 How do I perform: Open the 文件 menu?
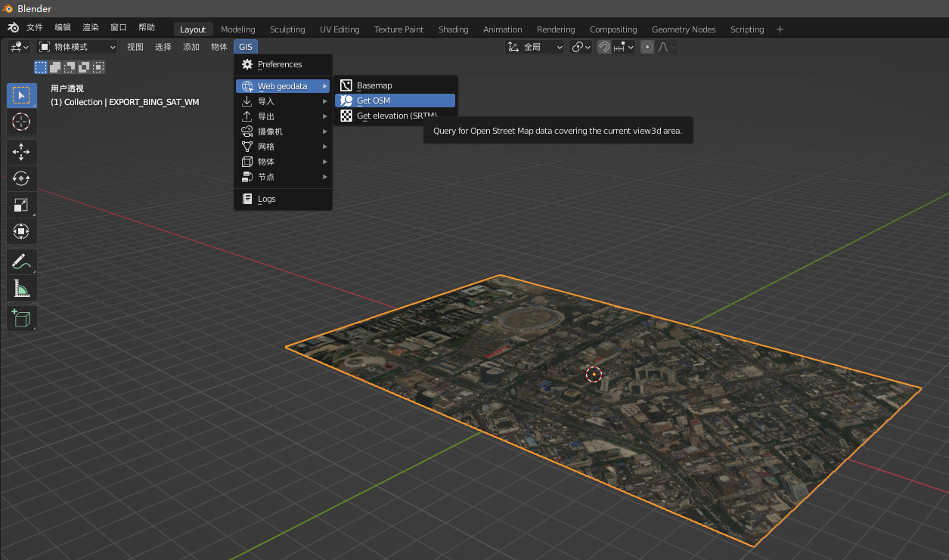35,27
